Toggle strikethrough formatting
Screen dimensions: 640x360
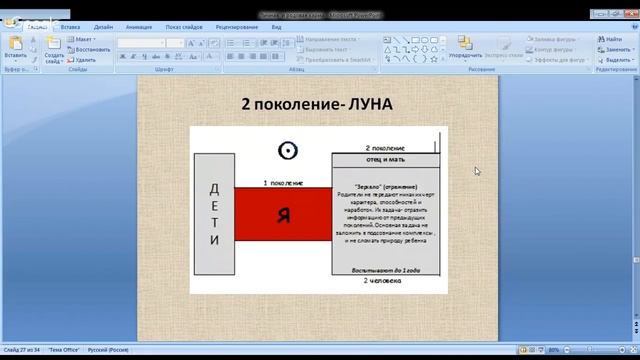(x=156, y=57)
